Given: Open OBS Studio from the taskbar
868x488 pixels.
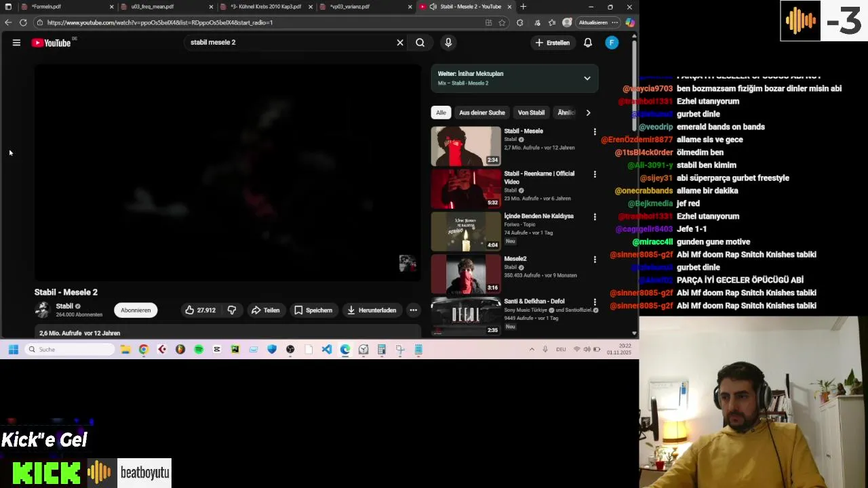Looking at the screenshot, I should tap(290, 350).
